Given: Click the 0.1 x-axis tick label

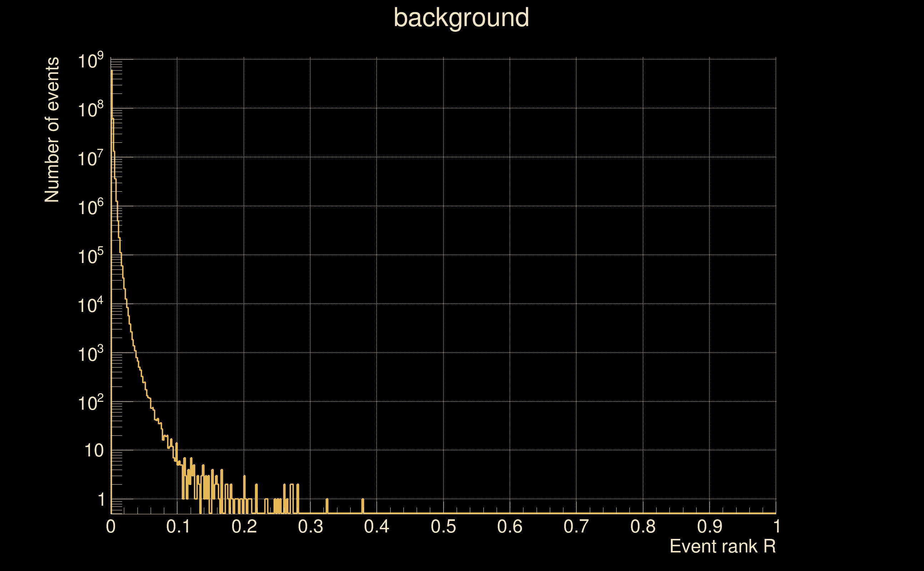Looking at the screenshot, I should pyautogui.click(x=178, y=526).
